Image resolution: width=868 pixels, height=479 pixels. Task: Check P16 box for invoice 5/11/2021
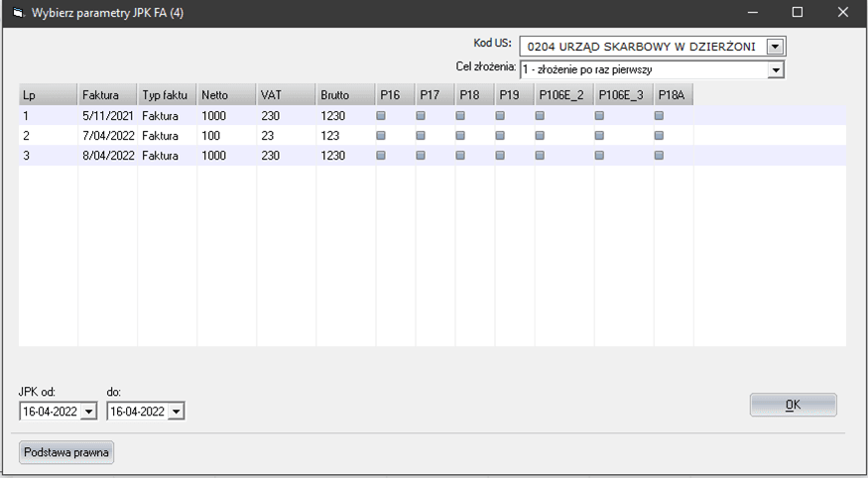tap(381, 116)
